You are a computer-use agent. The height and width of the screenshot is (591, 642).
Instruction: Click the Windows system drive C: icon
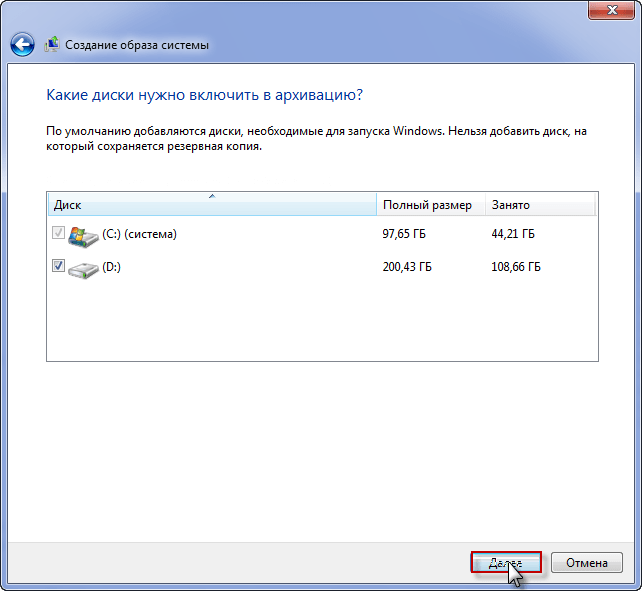pos(83,236)
